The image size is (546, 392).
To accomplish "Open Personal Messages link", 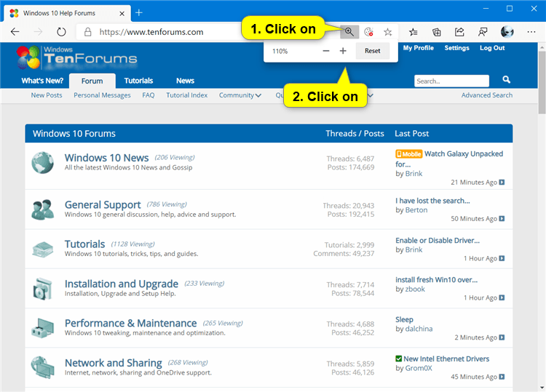I will [x=102, y=95].
